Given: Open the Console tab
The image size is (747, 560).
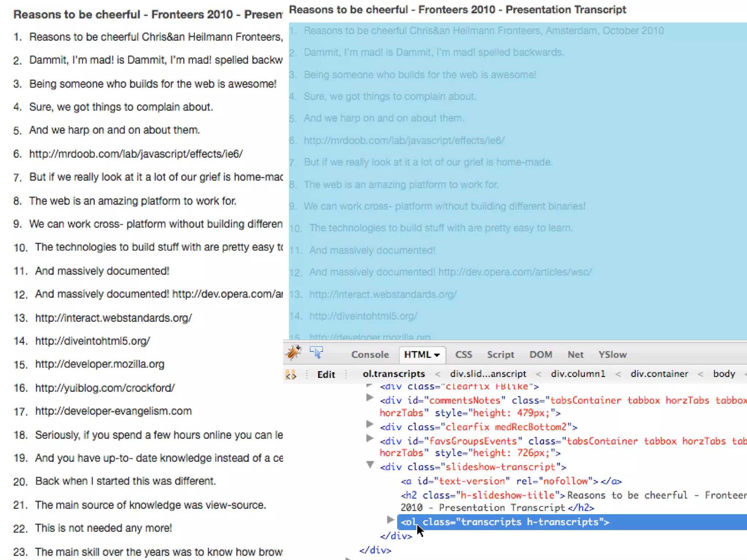Looking at the screenshot, I should pyautogui.click(x=370, y=355).
